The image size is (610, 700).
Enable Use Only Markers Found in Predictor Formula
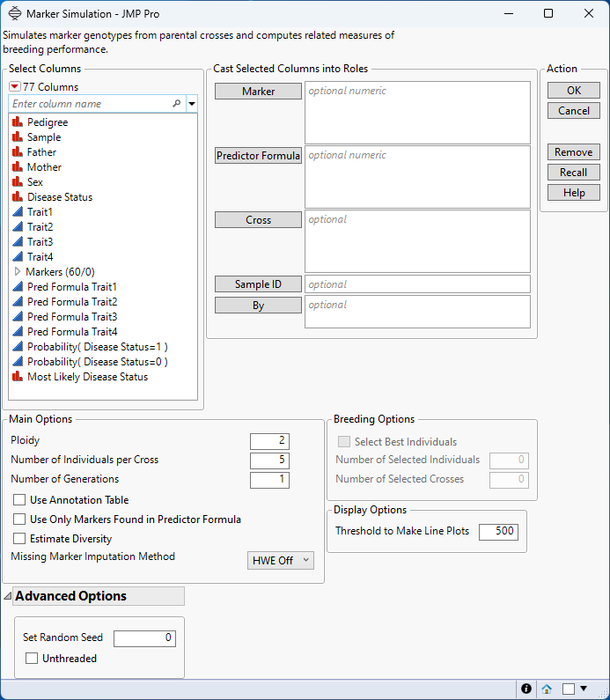[19, 519]
